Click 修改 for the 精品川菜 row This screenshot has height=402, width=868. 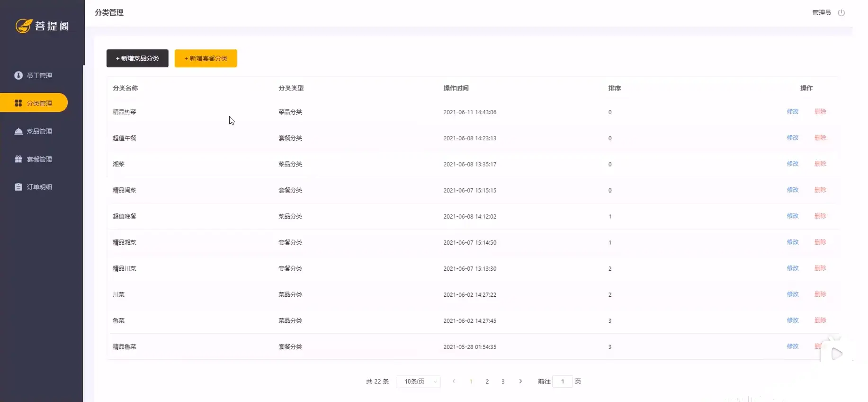(793, 268)
